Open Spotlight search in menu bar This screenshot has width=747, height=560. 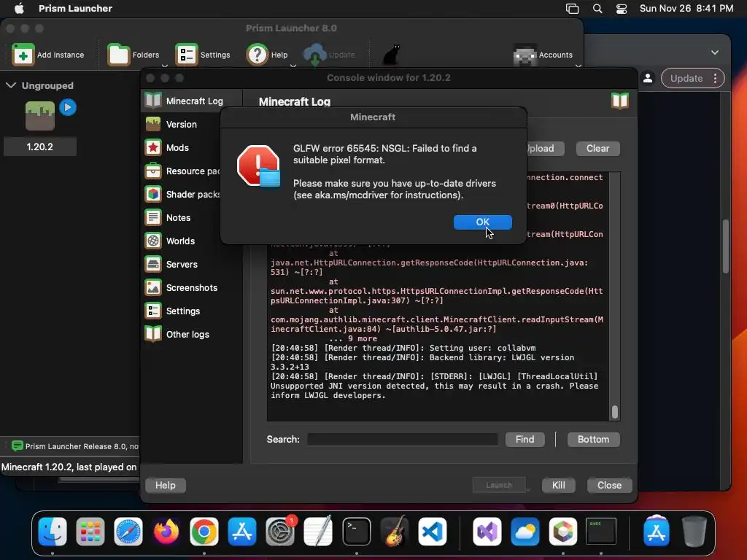tap(597, 9)
